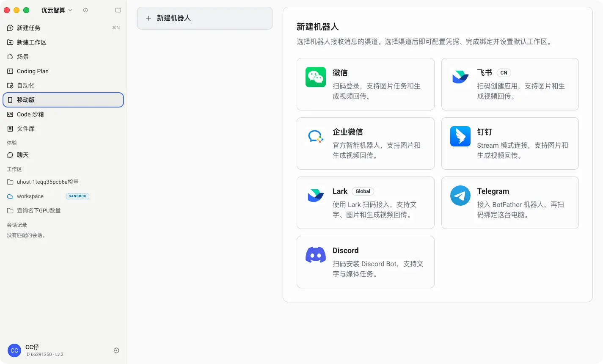Click the 企业微信 logo icon
603x364 pixels.
coord(316,136)
